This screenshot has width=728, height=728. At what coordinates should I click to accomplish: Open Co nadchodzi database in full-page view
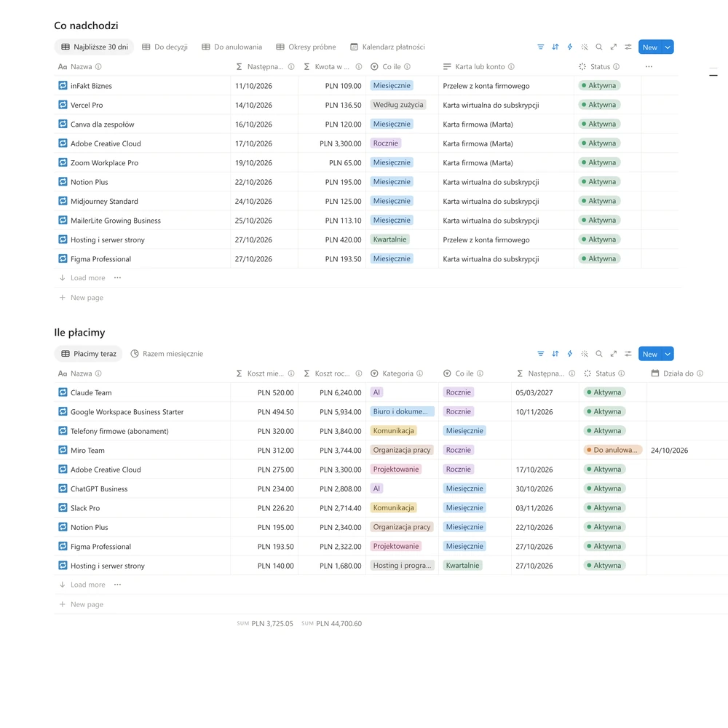pos(613,47)
